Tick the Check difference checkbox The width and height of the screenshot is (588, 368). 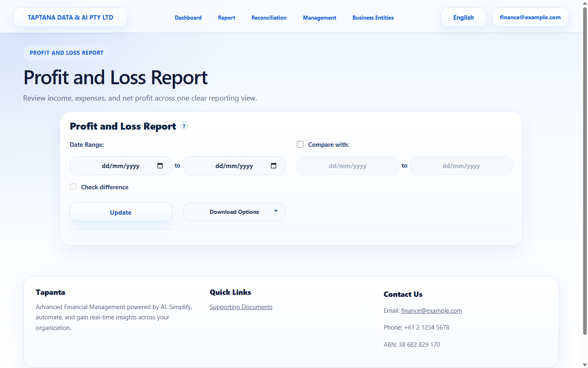coord(73,187)
